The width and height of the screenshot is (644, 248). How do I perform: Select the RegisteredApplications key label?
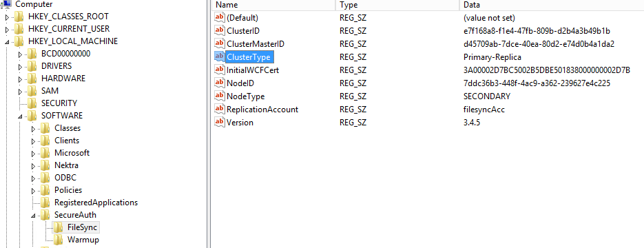pos(96,203)
